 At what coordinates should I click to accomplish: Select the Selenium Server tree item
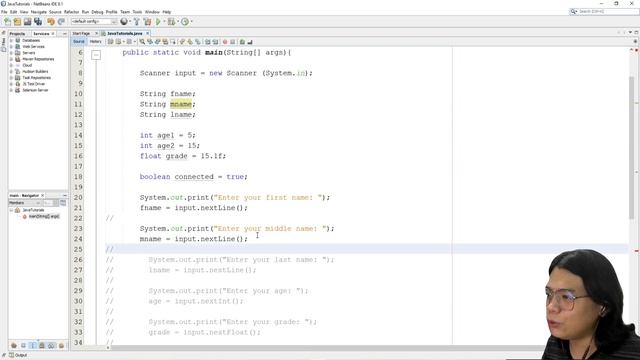click(35, 90)
